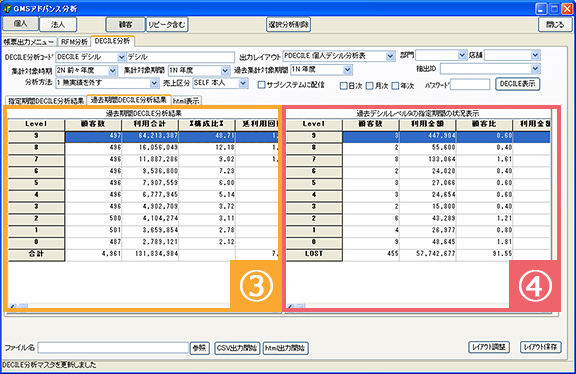
Task: Open the 集計対象期間 dropdown
Action: [225, 70]
